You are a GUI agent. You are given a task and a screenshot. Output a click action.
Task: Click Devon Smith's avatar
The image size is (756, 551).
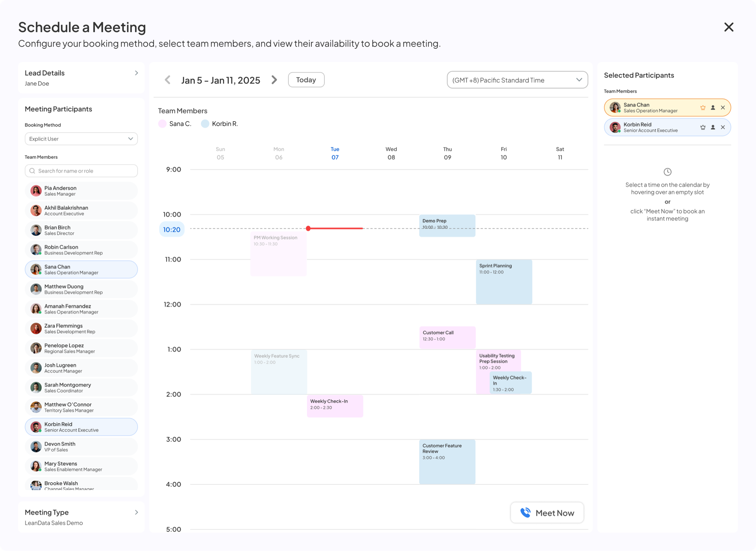(x=36, y=447)
